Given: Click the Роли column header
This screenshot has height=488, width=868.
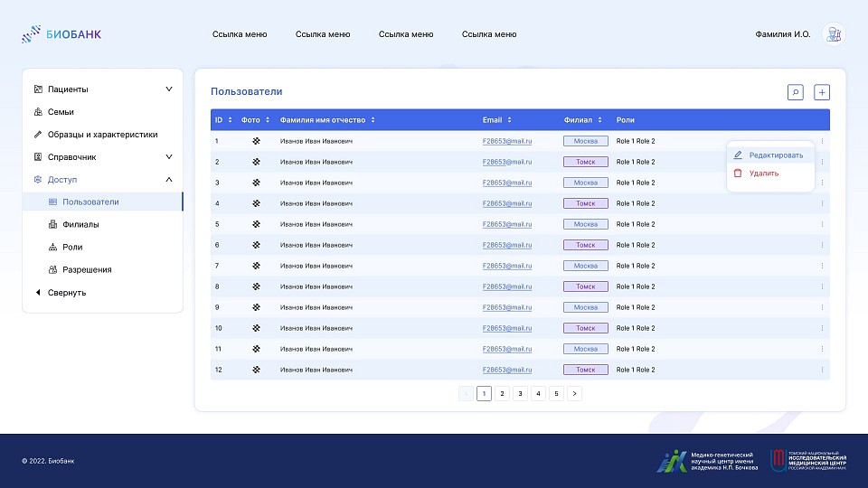Looking at the screenshot, I should coord(626,120).
